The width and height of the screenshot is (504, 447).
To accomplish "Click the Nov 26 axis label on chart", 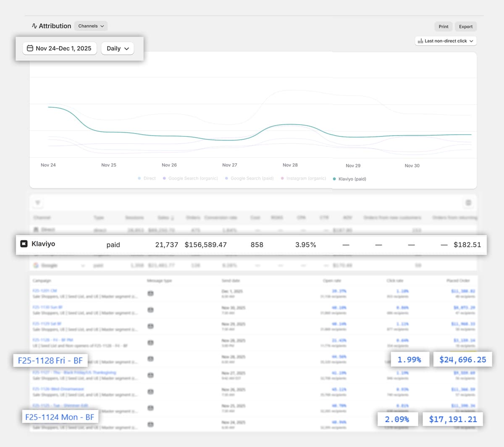I will 169,165.
